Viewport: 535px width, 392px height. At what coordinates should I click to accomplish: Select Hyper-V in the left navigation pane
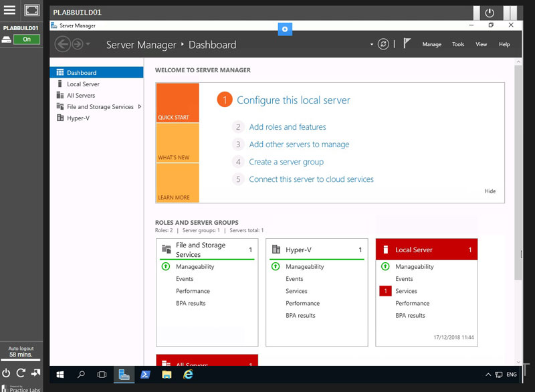78,118
